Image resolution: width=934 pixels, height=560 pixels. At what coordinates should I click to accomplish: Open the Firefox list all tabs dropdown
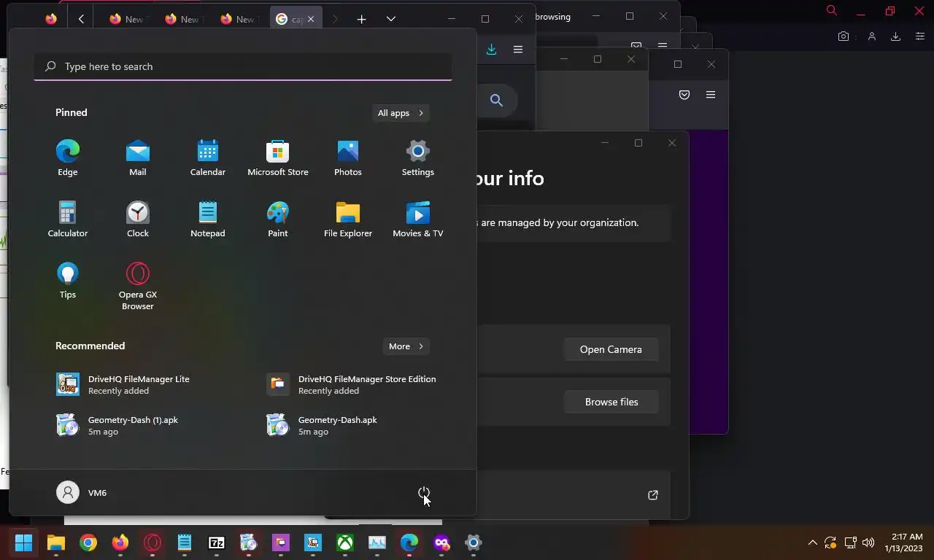click(391, 19)
